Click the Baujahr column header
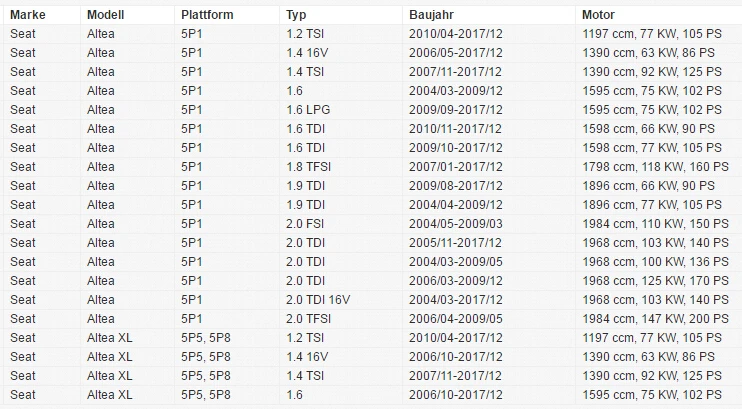 [432, 15]
